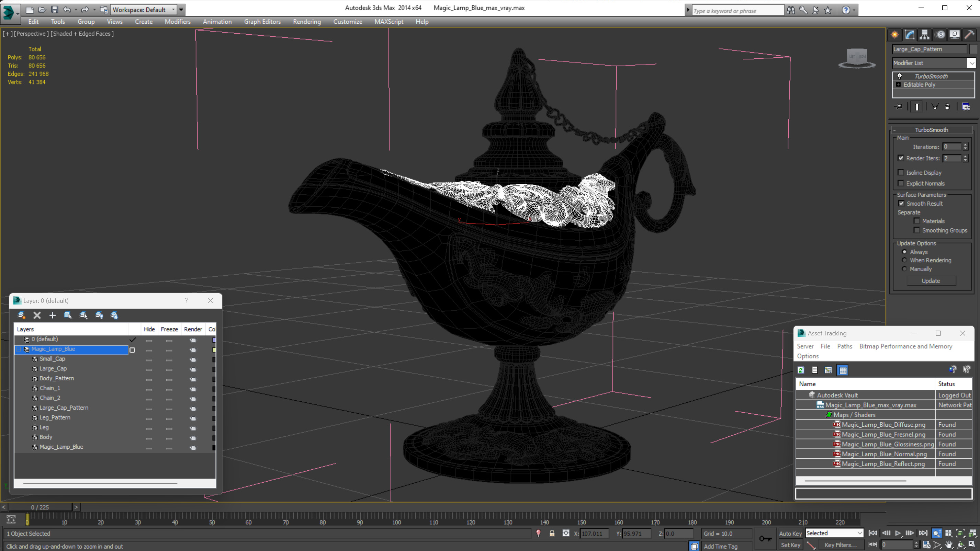Screen dimensions: 980x551
Task: Click the help question mark icon in title bar
Action: (x=846, y=10)
